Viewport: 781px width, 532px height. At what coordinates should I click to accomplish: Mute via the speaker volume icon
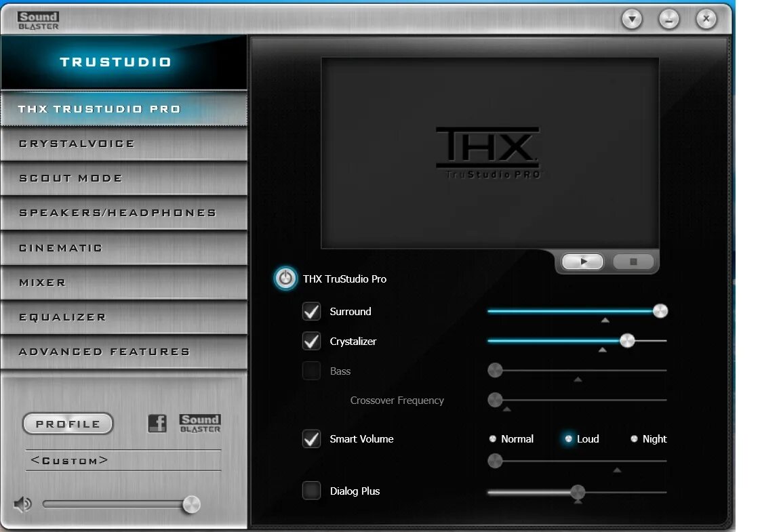tap(22, 505)
